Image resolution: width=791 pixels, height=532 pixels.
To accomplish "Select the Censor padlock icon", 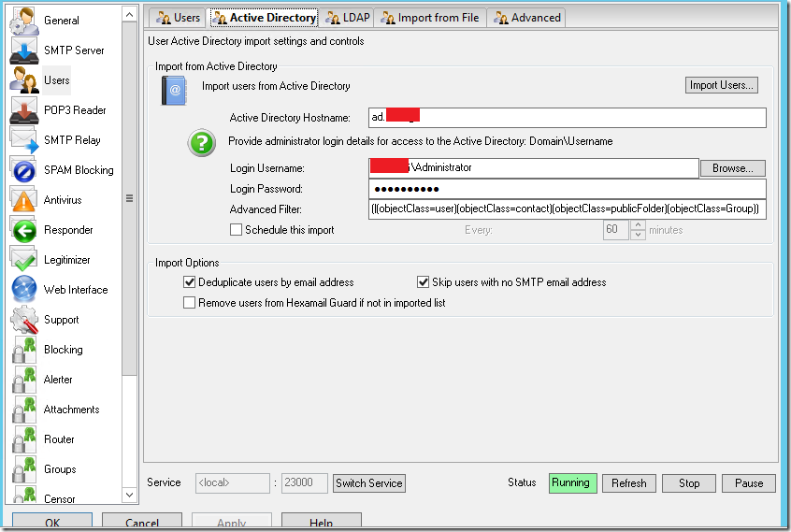I will (x=23, y=495).
